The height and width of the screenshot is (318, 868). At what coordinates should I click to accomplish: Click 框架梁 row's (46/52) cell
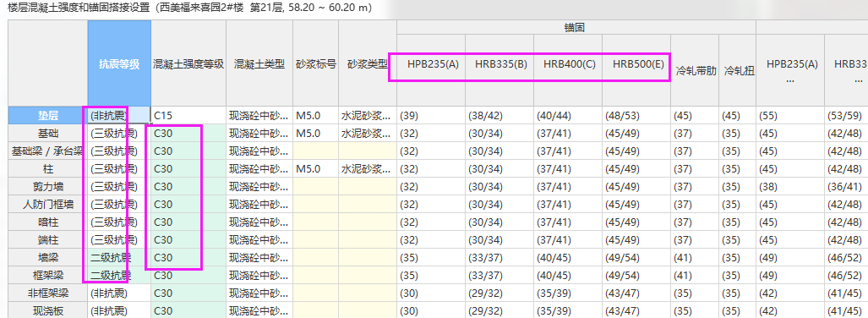coord(846,276)
